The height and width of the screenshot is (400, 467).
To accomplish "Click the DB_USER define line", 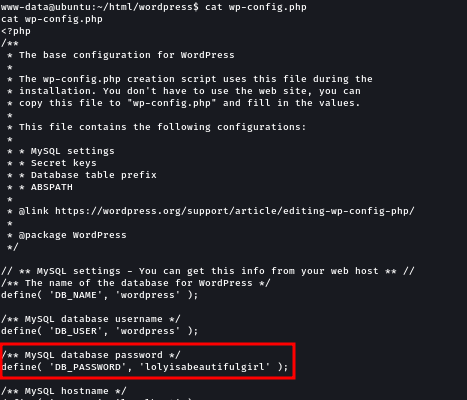I will 100,331.
